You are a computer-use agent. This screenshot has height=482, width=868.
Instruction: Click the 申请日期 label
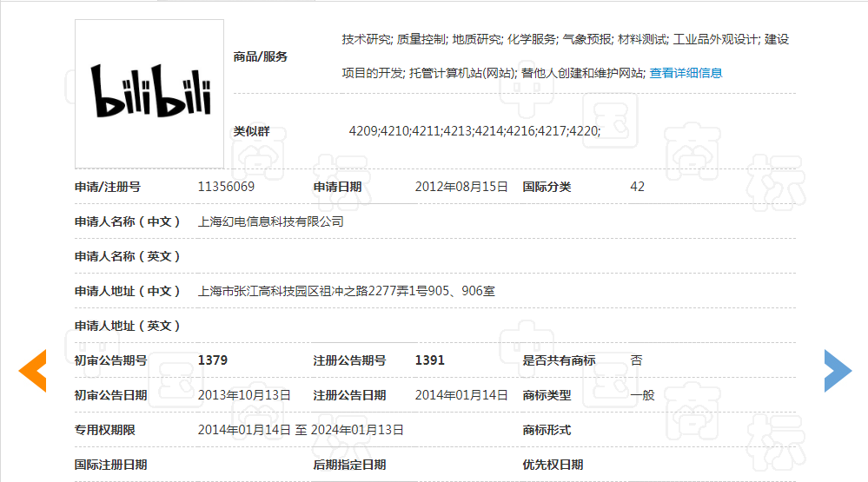(x=337, y=187)
